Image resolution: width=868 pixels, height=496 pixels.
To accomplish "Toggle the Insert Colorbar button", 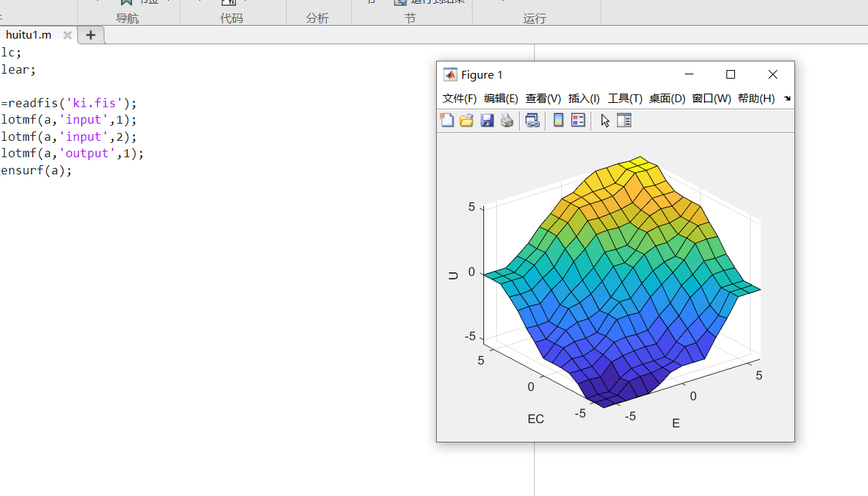I will 558,121.
